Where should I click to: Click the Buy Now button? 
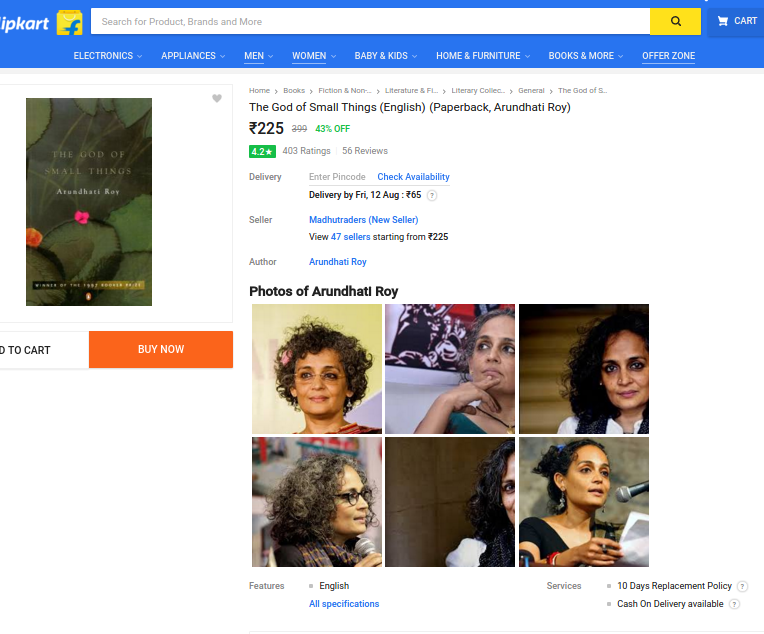click(161, 349)
